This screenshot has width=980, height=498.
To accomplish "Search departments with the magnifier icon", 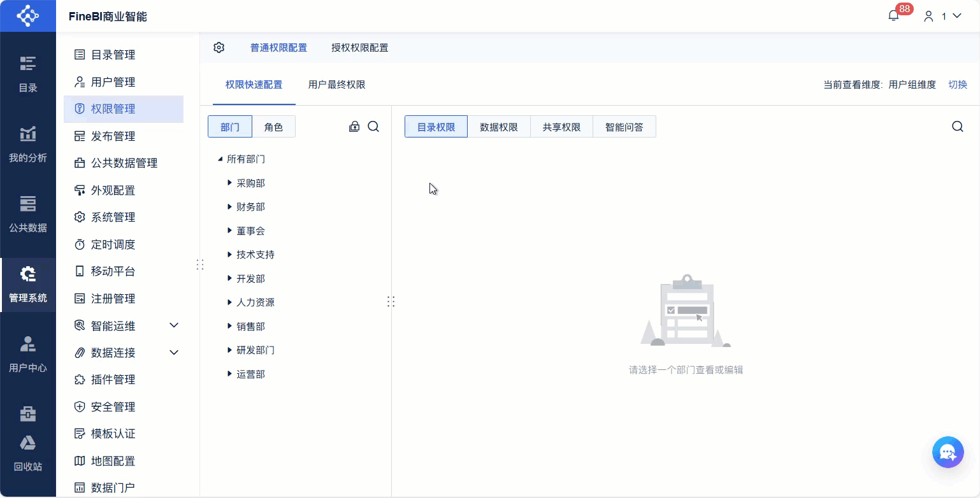I will coord(373,127).
